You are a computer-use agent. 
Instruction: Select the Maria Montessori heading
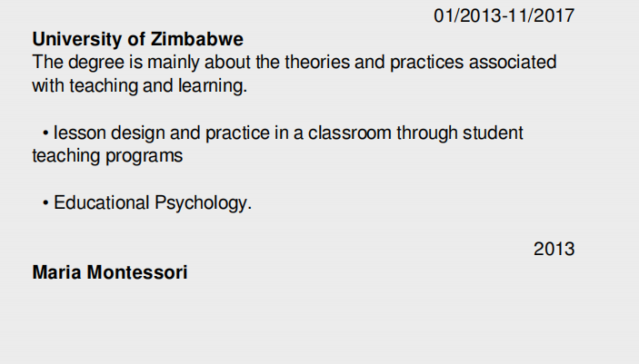pos(110,272)
